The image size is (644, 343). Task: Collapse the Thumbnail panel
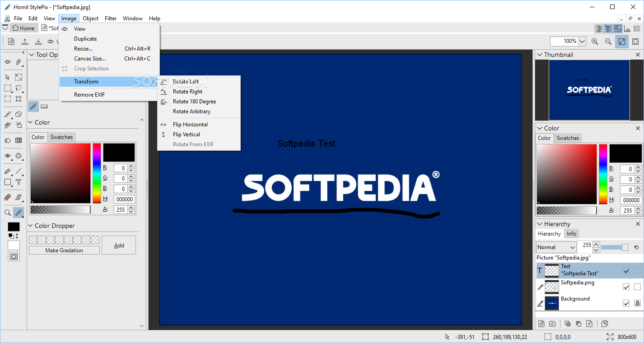(x=539, y=55)
